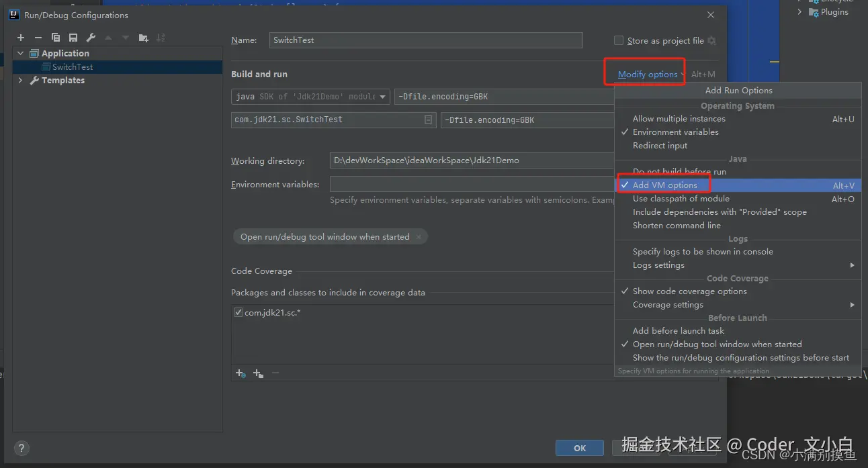
Task: Enable Store as project file checkbox
Action: [619, 40]
